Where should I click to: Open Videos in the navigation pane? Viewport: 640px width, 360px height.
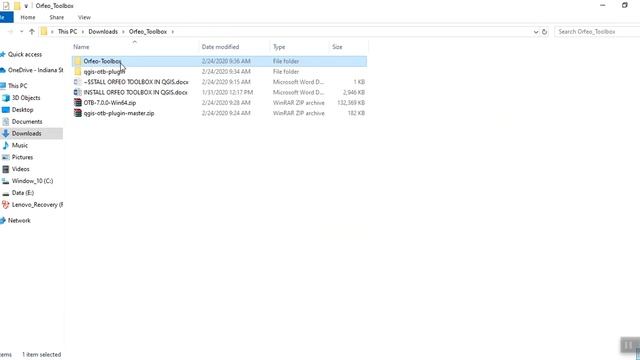click(20, 169)
